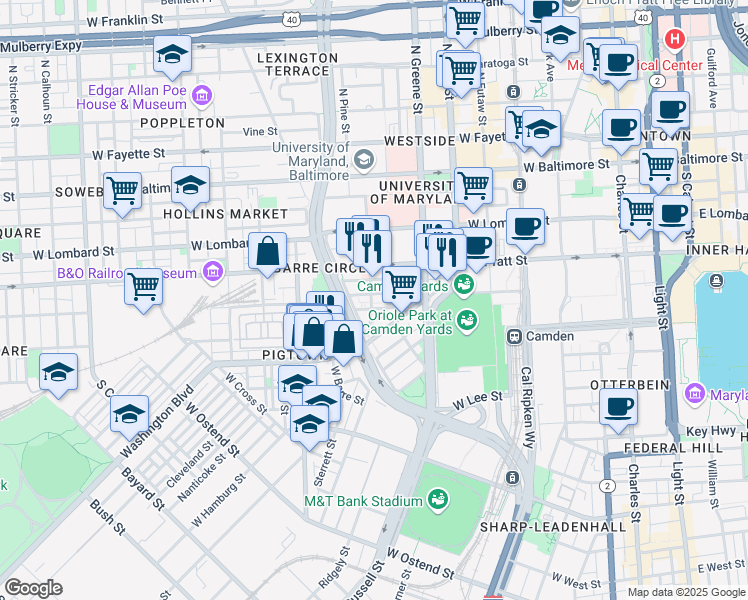Select the coffee cup marker on E Lombard St
Viewport: 748px width, 600px height.
point(673,216)
